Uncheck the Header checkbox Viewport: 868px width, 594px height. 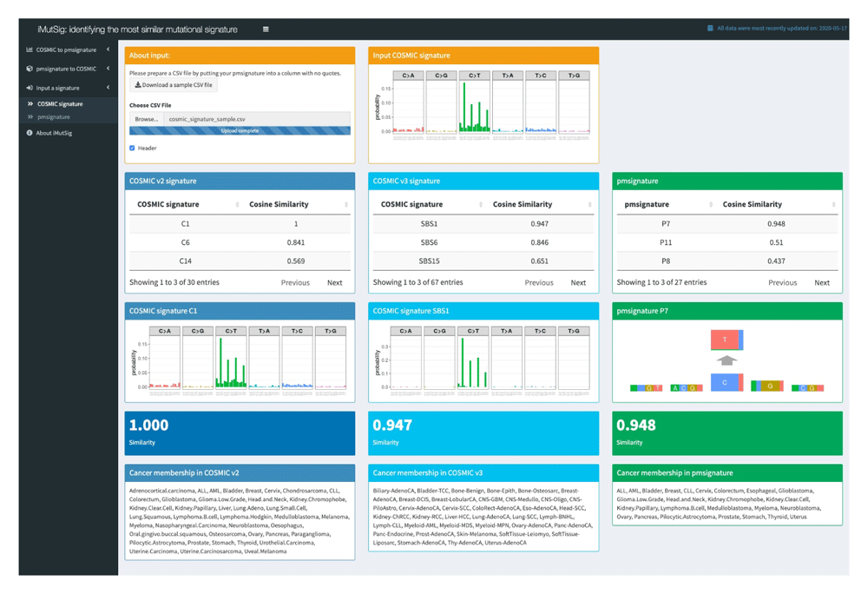click(x=132, y=148)
